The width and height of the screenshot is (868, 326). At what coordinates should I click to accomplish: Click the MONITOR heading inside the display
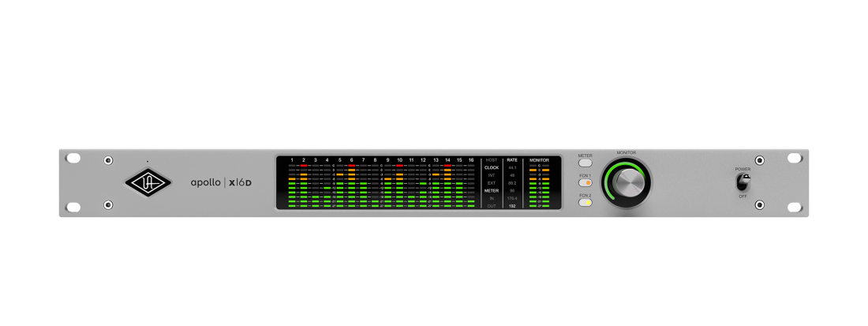click(x=539, y=160)
